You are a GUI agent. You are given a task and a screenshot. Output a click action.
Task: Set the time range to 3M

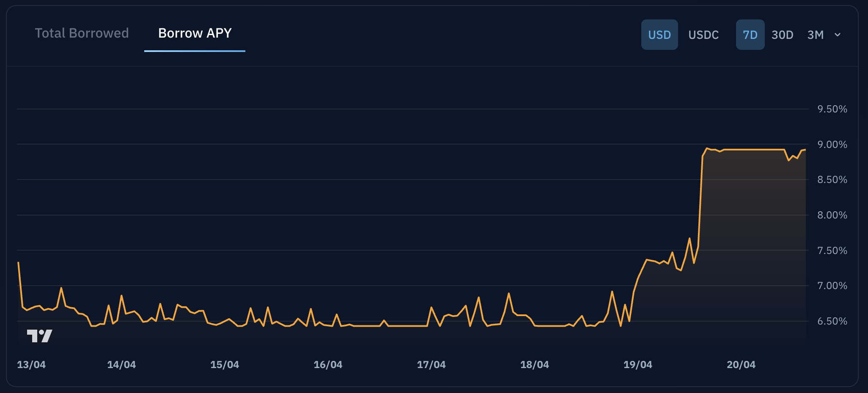[815, 35]
